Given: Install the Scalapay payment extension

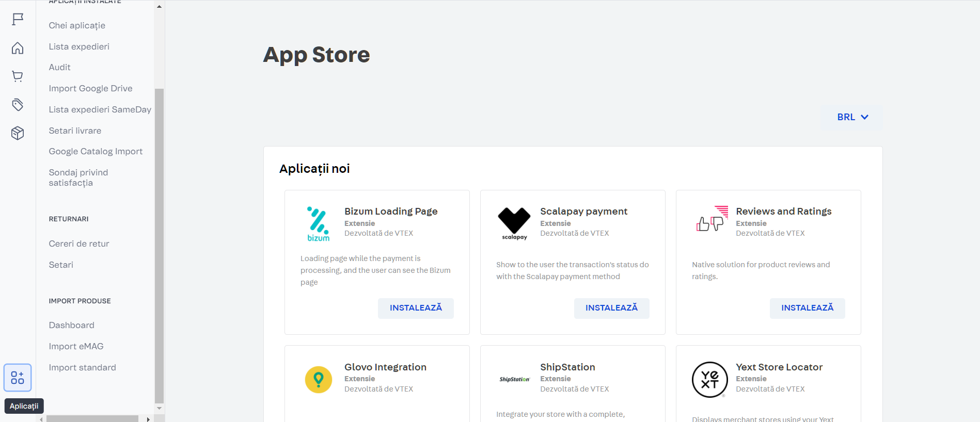Looking at the screenshot, I should coord(611,308).
